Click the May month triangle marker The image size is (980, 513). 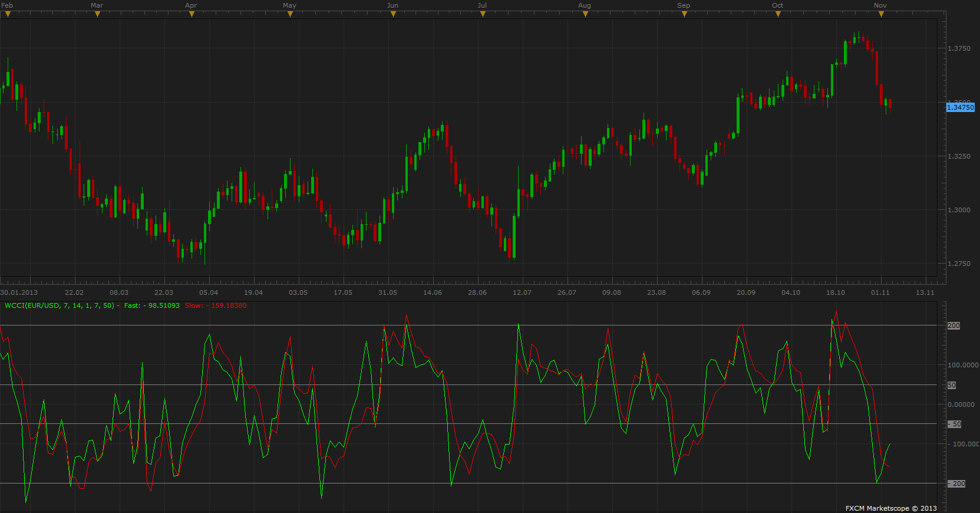tap(290, 14)
